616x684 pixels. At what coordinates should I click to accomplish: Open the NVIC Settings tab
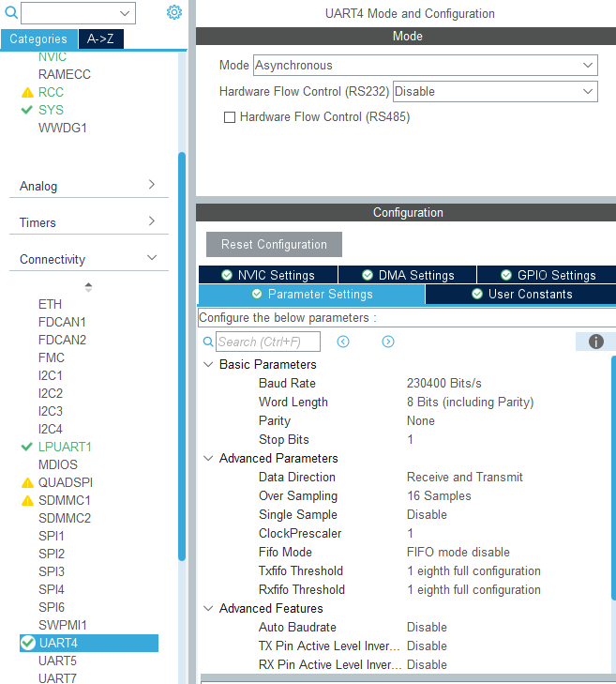click(x=268, y=275)
